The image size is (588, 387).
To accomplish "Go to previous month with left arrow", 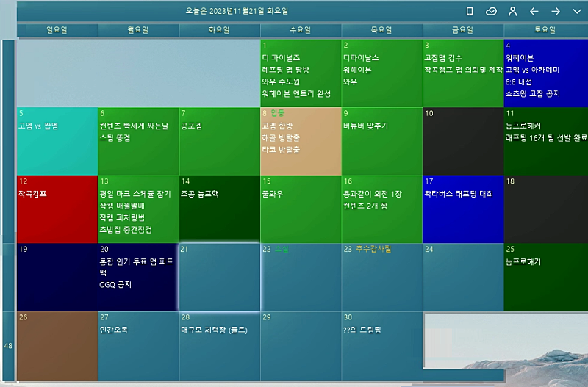I will pos(534,12).
